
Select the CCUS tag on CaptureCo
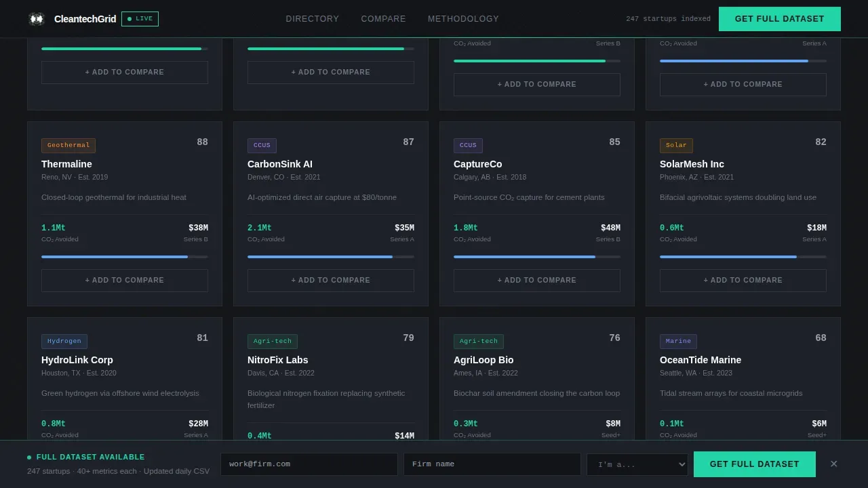(x=468, y=146)
